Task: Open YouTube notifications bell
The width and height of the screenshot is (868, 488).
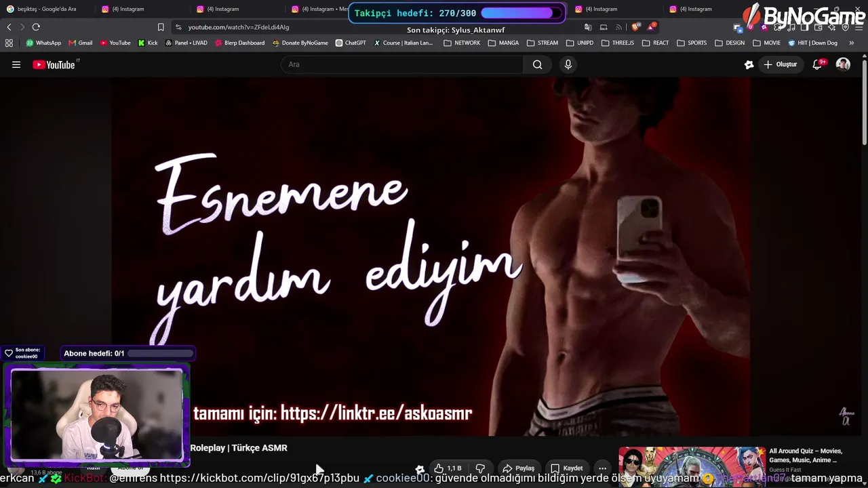Action: pyautogui.click(x=818, y=64)
